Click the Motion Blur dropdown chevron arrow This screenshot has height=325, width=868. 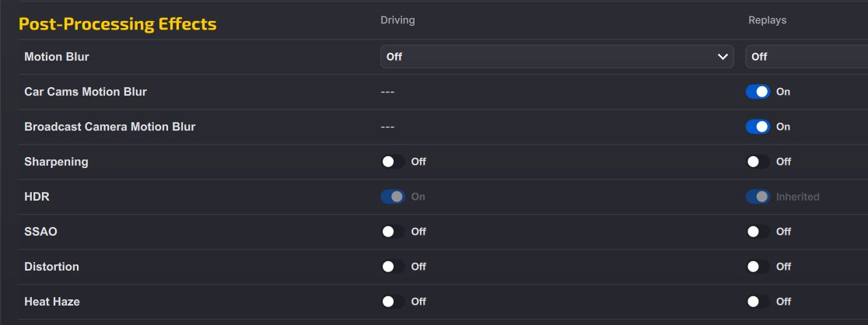pyautogui.click(x=723, y=57)
